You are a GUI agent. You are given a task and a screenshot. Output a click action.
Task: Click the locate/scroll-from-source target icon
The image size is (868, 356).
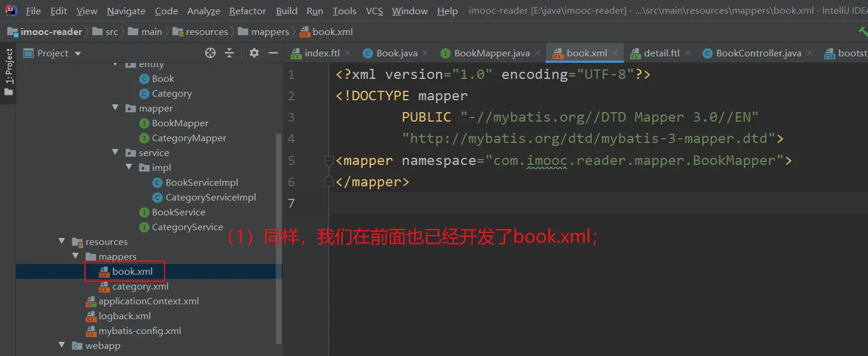(x=210, y=53)
